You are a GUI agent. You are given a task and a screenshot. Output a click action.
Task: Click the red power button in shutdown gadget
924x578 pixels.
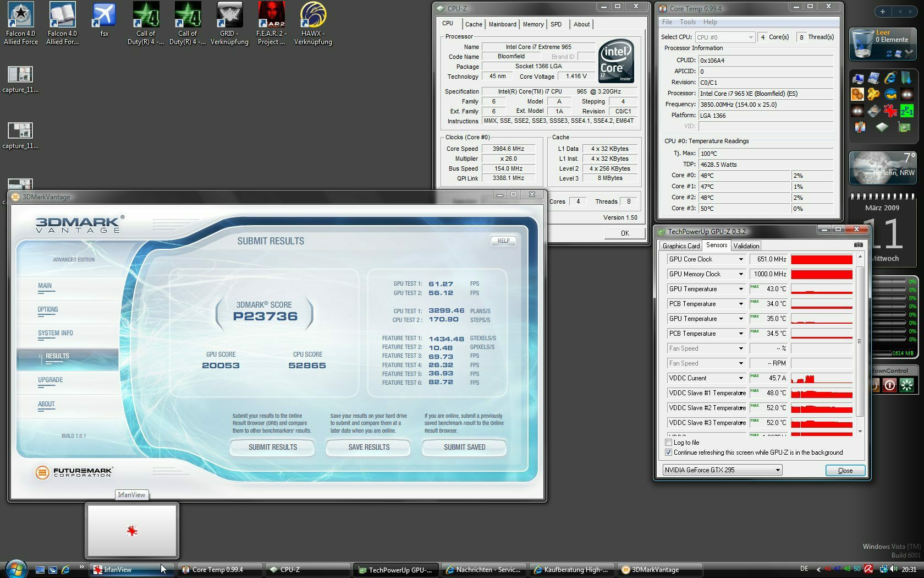point(889,385)
